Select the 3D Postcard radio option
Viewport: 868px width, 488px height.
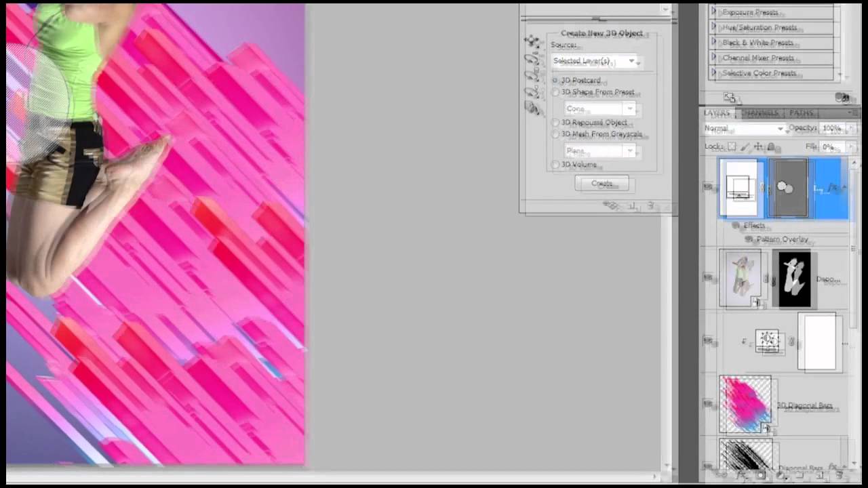(555, 80)
